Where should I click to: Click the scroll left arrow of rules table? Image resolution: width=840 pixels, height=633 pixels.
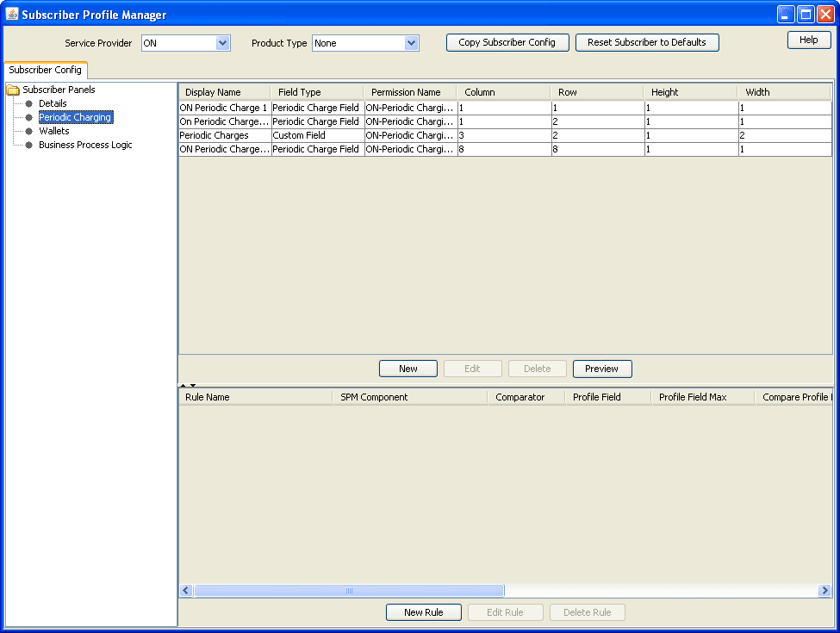[186, 590]
